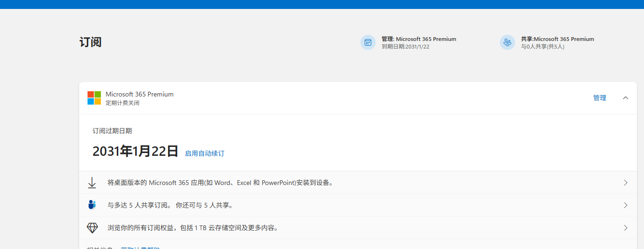Viewport: 644px width, 249px height.
Task: Click the row text 与多达 5 人共享订阅
Action: tap(171, 205)
